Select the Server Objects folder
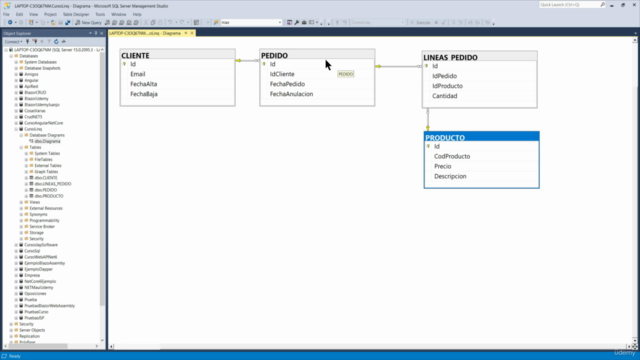The width and height of the screenshot is (640, 360). point(32,330)
